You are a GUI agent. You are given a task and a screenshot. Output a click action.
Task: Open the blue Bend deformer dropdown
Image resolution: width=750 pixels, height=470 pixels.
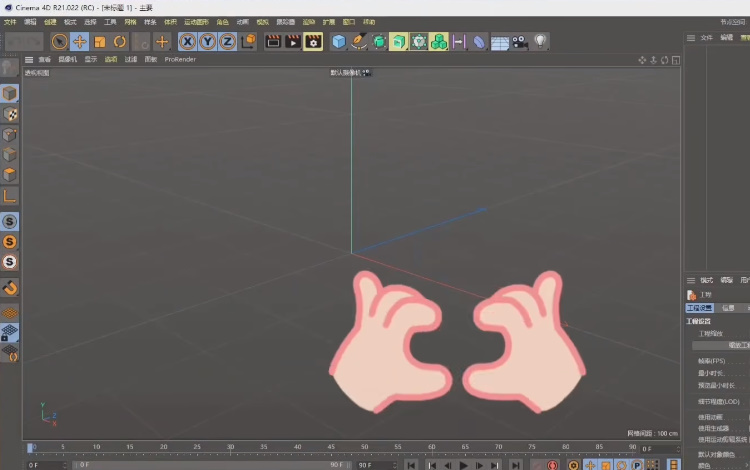tap(479, 42)
